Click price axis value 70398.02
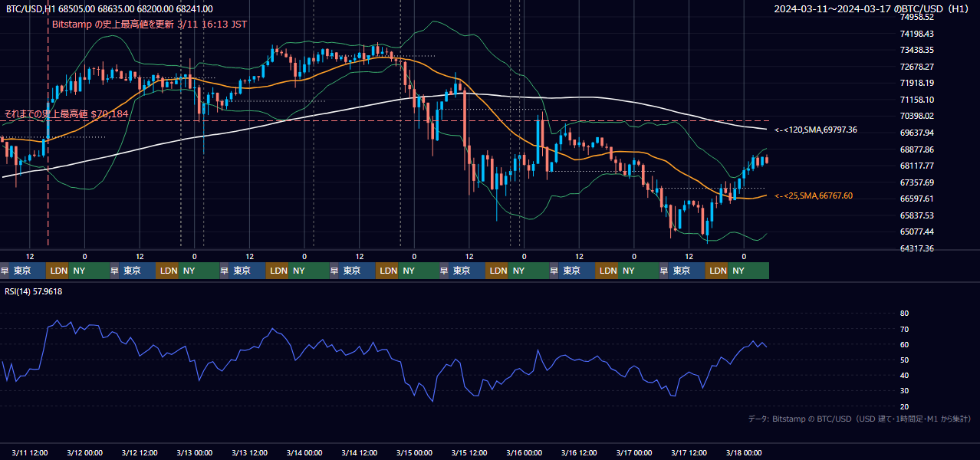This screenshot has height=460, width=980. pyautogui.click(x=916, y=116)
